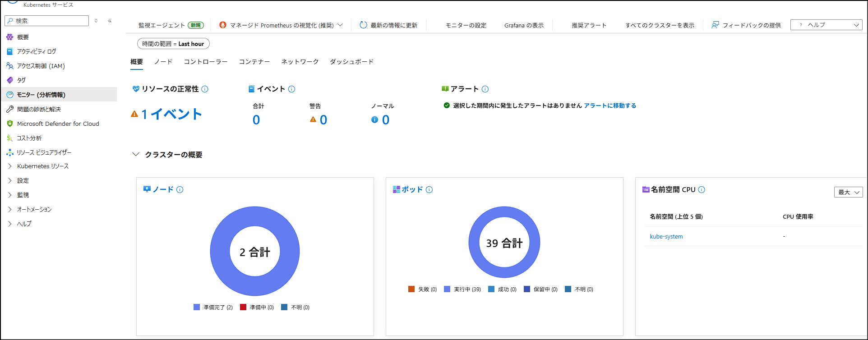Click the Prometheus flame icon
868x340 pixels.
[x=222, y=25]
